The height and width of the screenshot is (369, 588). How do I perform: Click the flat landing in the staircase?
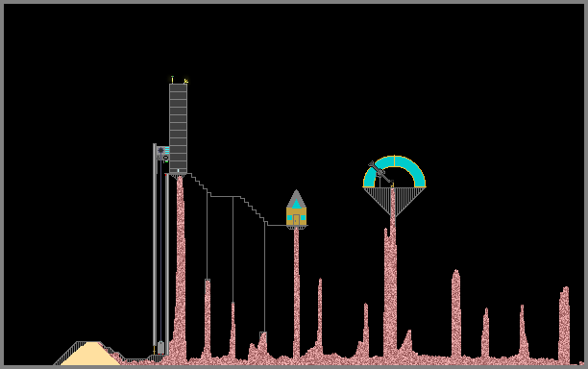tap(226, 196)
